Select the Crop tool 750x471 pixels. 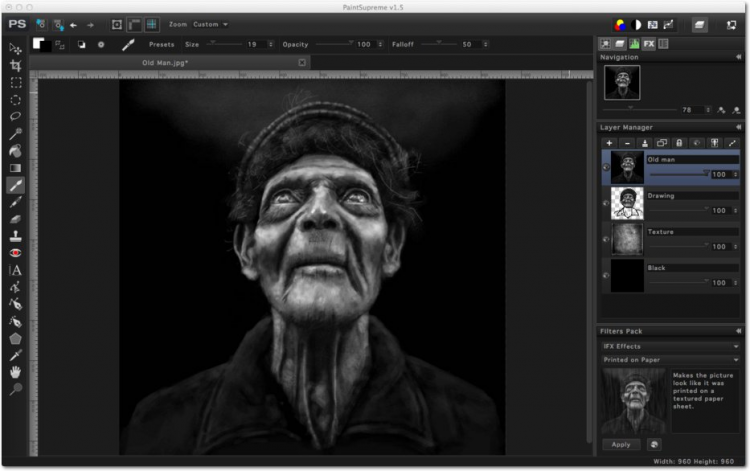point(15,65)
